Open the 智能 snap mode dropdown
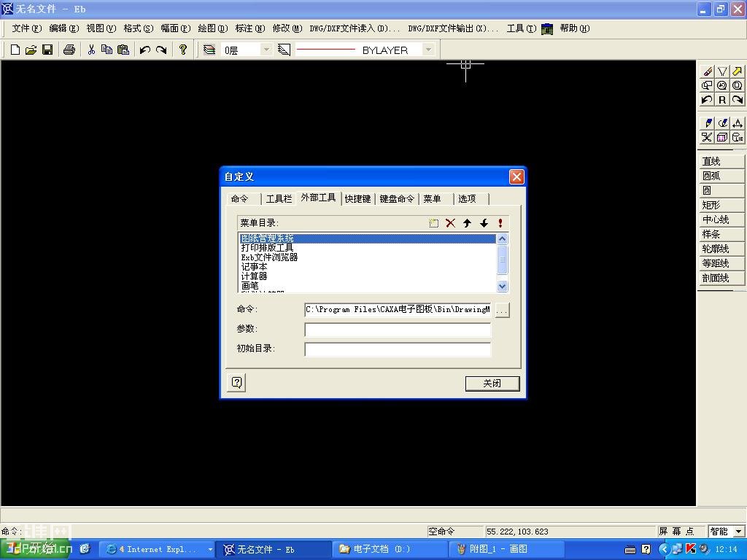Viewport: 747px width, 560px height. pos(738,531)
